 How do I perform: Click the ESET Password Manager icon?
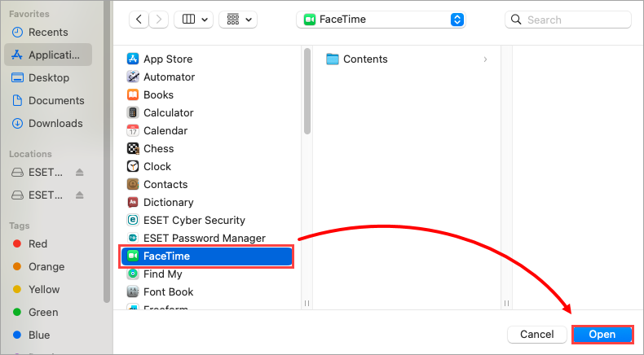point(133,238)
